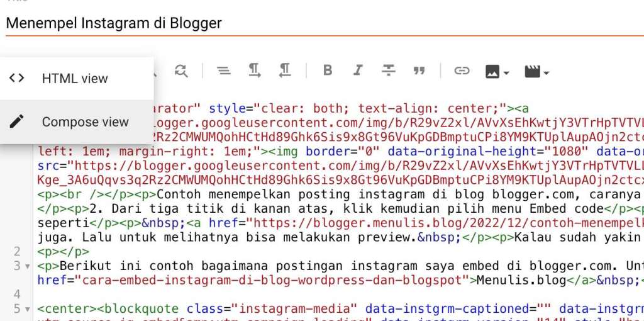This screenshot has width=644, height=321.
Task: Open the insert image dropdown arrow
Action: pos(506,73)
